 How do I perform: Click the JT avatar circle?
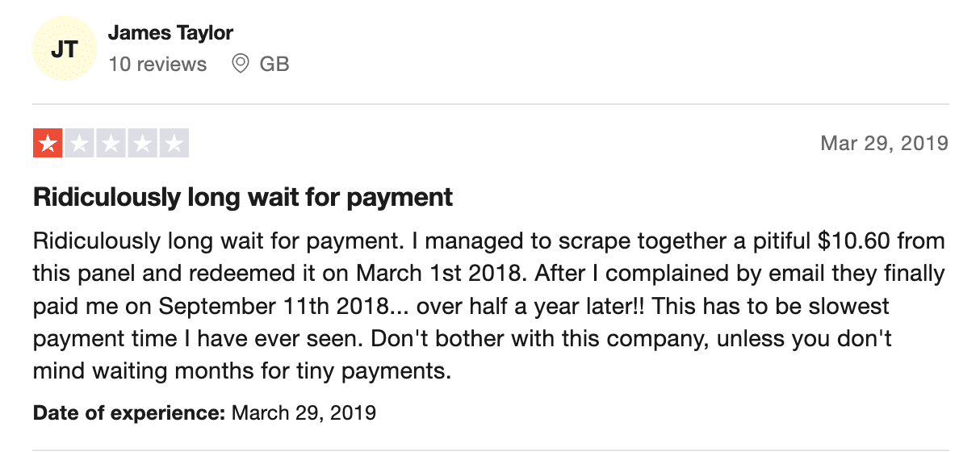(x=65, y=49)
